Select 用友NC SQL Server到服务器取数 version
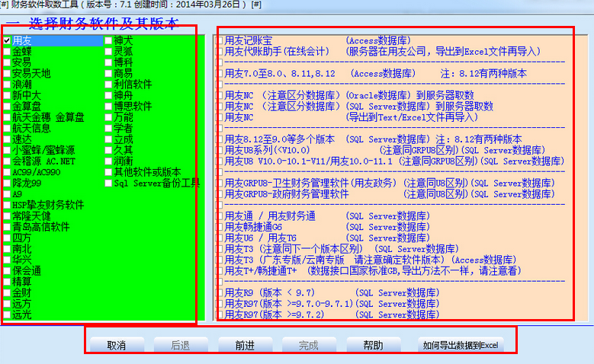Viewport: 594px width, 364px height. [219, 107]
